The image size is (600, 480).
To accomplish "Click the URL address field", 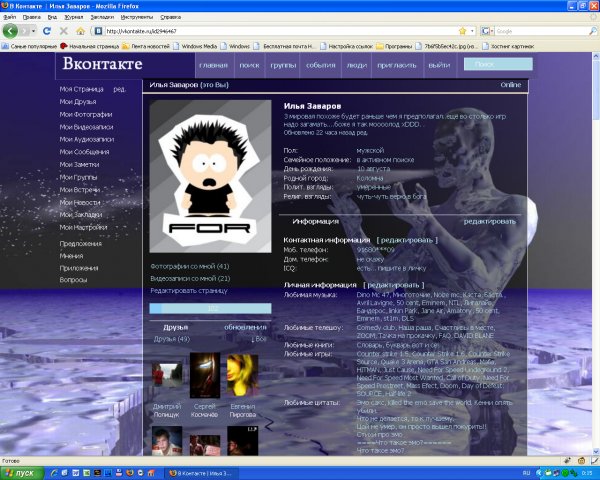I will [x=281, y=31].
